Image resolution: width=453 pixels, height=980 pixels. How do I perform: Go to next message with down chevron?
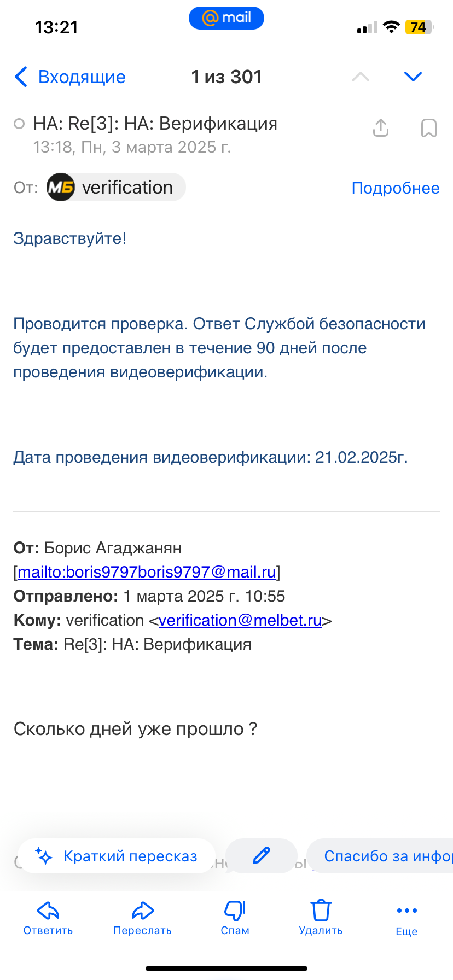pos(413,77)
